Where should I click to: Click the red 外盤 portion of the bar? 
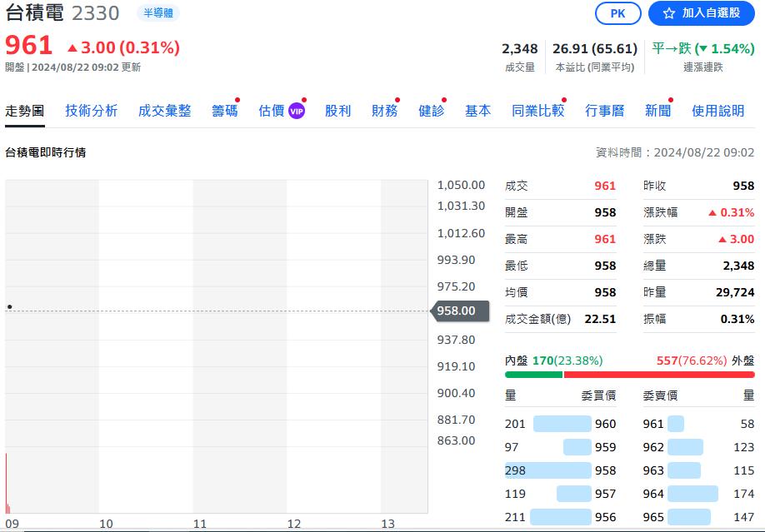click(x=659, y=375)
